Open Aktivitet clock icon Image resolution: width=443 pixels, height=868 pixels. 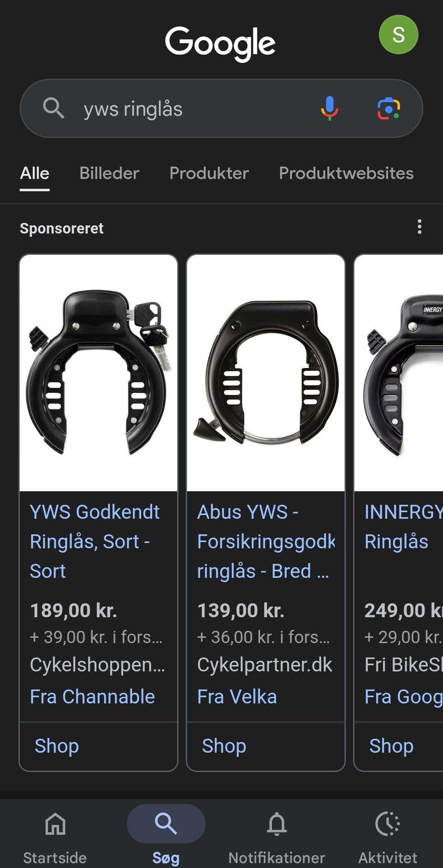click(x=388, y=824)
